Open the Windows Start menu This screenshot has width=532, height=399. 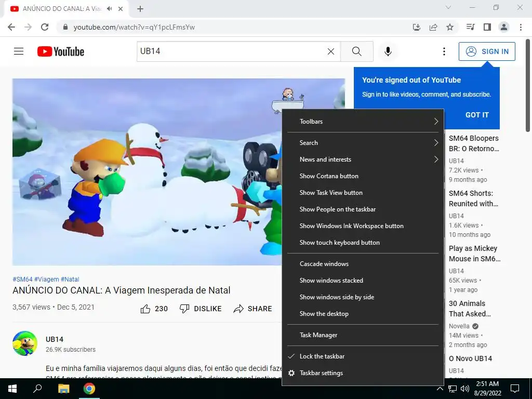point(12,389)
